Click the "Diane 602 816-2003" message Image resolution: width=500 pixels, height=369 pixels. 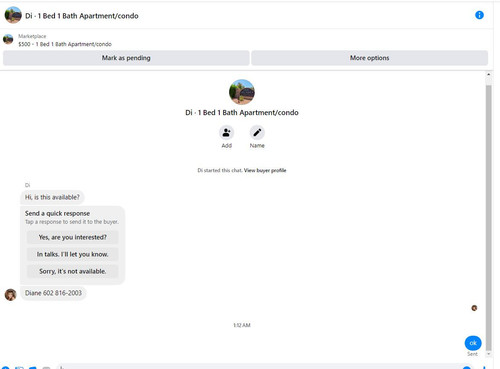(53, 293)
